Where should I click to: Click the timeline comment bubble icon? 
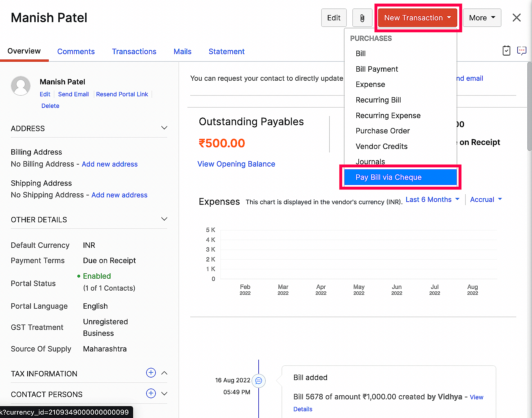click(x=258, y=381)
